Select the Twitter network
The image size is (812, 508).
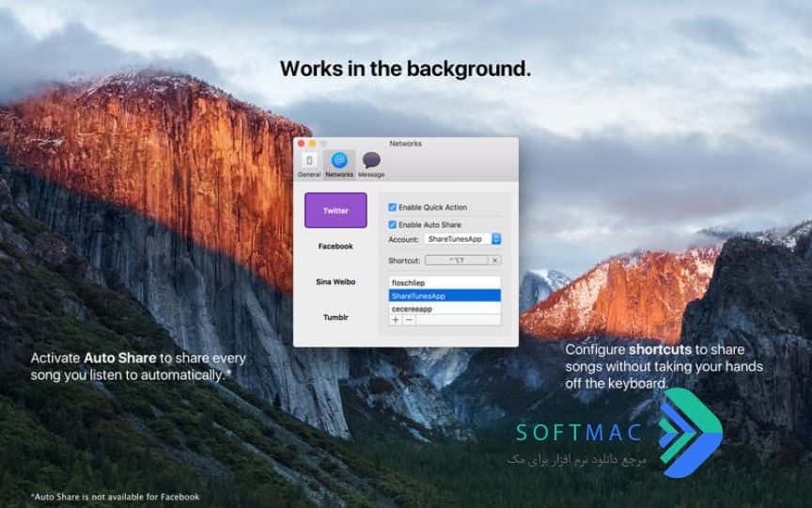[x=336, y=211]
